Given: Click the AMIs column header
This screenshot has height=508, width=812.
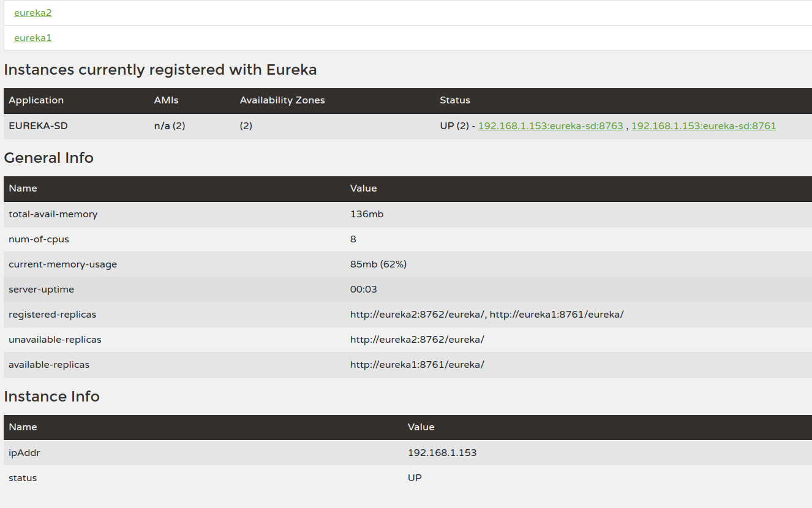Looking at the screenshot, I should pos(166,100).
